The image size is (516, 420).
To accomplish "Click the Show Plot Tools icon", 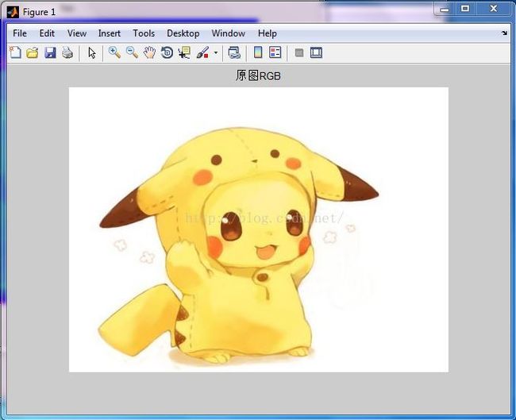I will [x=316, y=52].
